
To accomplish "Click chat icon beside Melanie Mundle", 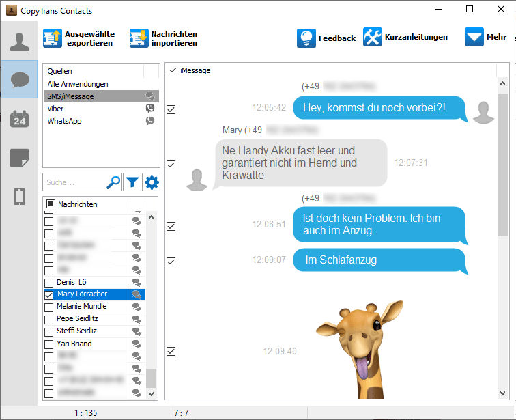I will point(137,307).
